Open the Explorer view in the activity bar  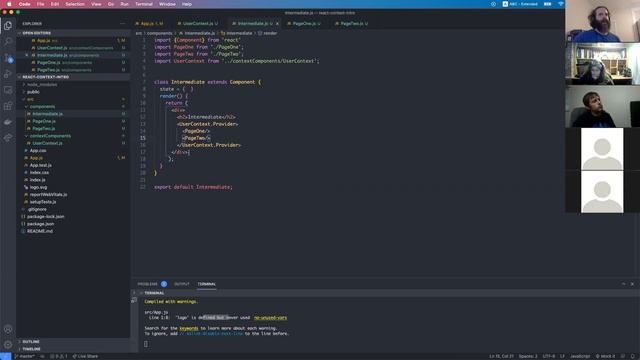point(8,26)
